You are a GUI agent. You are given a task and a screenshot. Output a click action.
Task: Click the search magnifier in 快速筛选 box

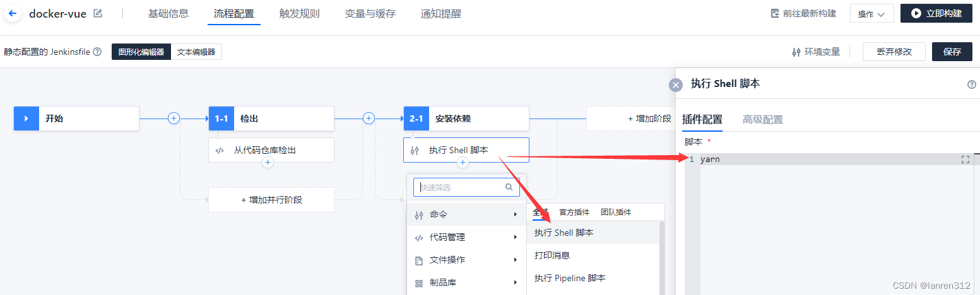[x=509, y=187]
